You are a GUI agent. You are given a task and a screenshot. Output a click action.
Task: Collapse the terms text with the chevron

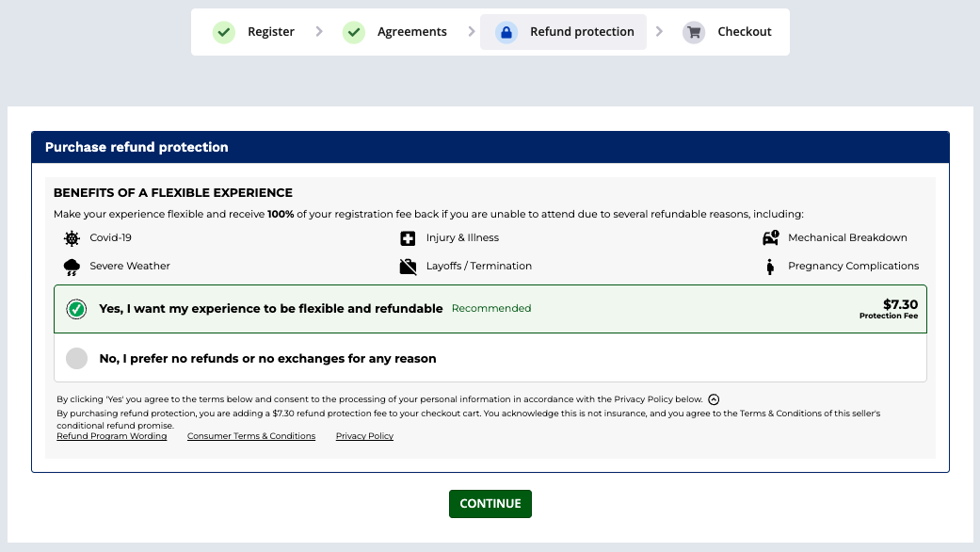tap(714, 399)
